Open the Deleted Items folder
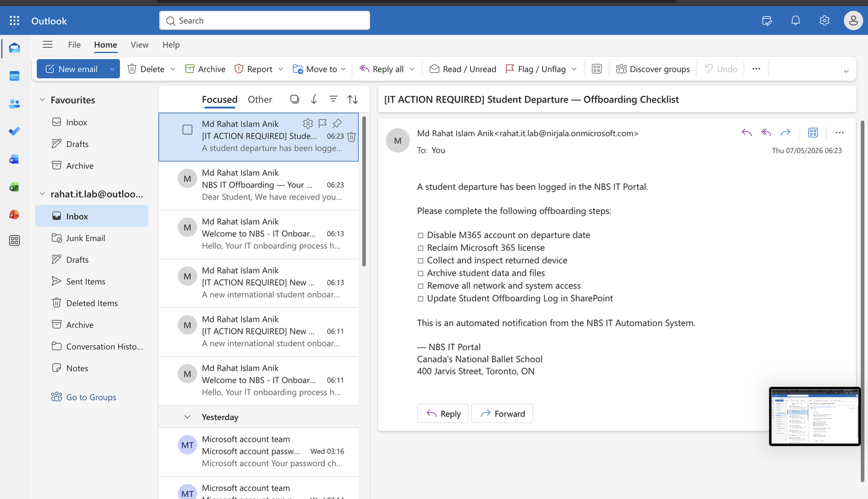Image resolution: width=868 pixels, height=499 pixels. pyautogui.click(x=92, y=303)
